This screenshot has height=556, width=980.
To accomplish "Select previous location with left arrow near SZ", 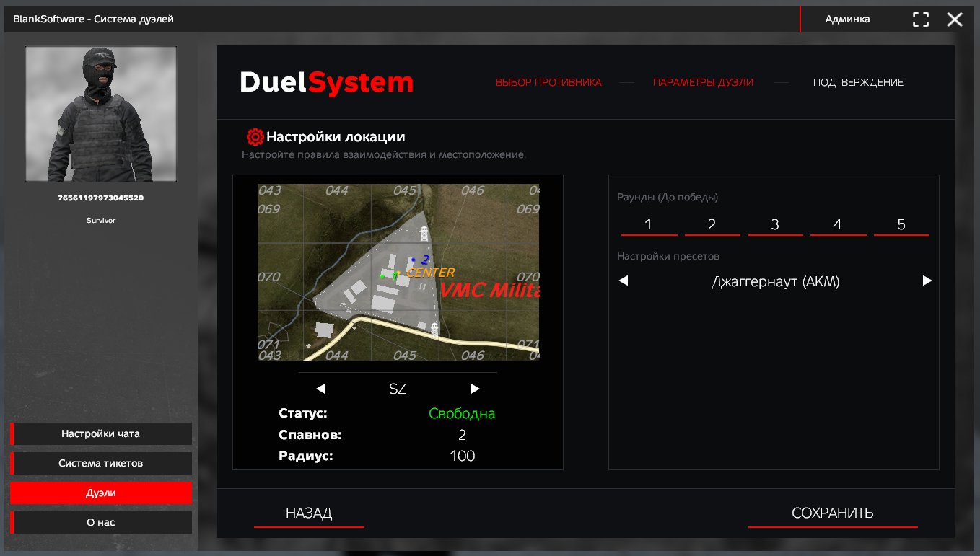I will tap(321, 389).
